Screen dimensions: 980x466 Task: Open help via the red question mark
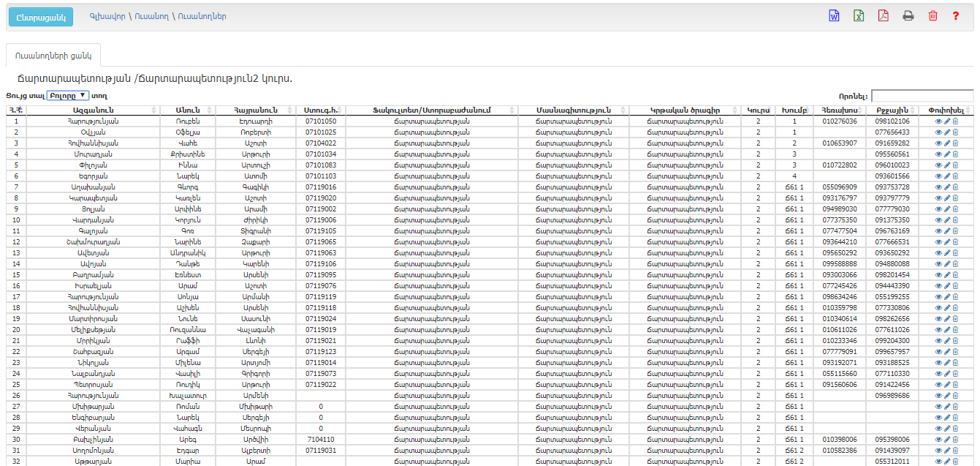tap(955, 16)
